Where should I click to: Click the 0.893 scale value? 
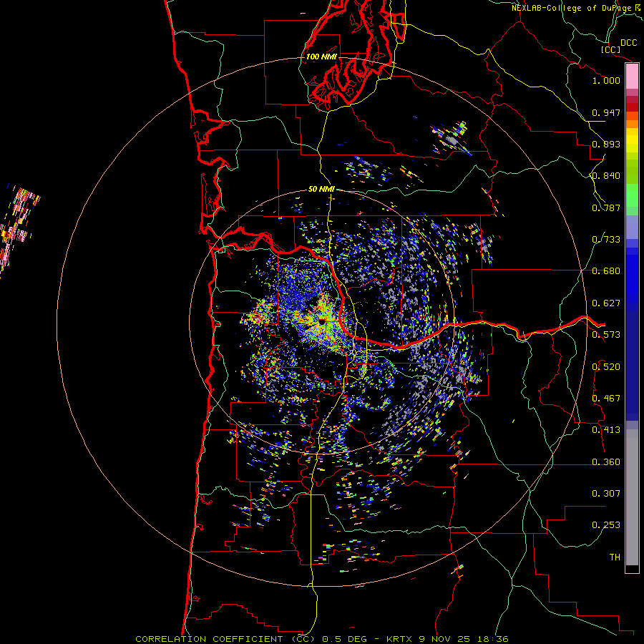tap(606, 144)
